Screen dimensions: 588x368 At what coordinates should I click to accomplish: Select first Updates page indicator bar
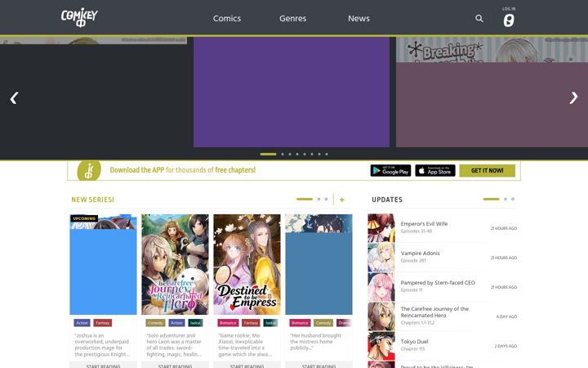[492, 199]
